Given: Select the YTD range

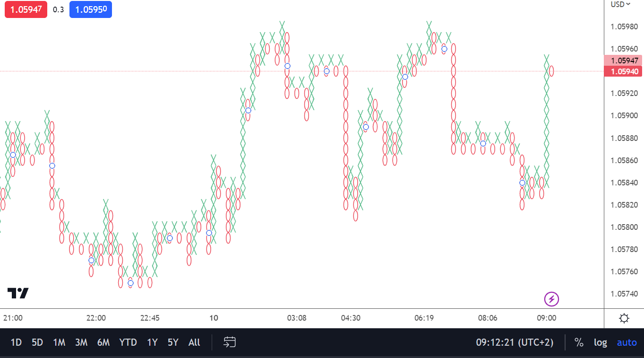Looking at the screenshot, I should (x=128, y=342).
